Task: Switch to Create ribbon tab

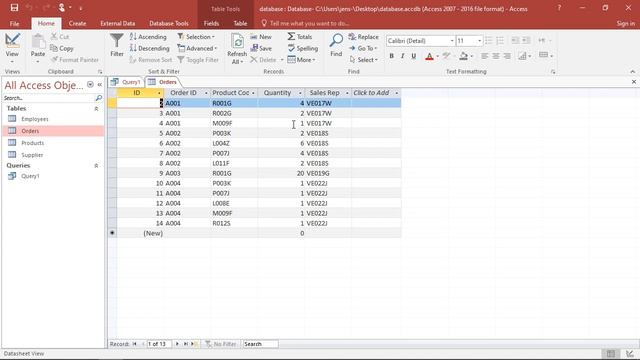Action: [x=77, y=23]
